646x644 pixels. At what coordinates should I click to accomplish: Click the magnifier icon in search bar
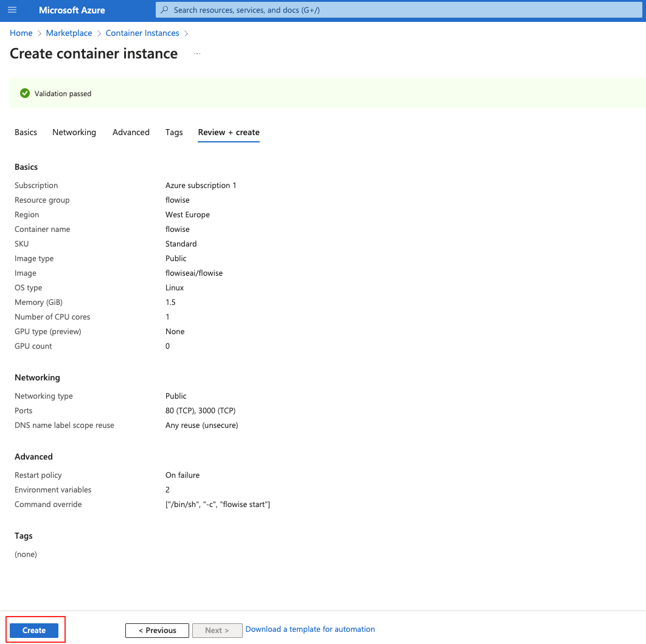[164, 10]
